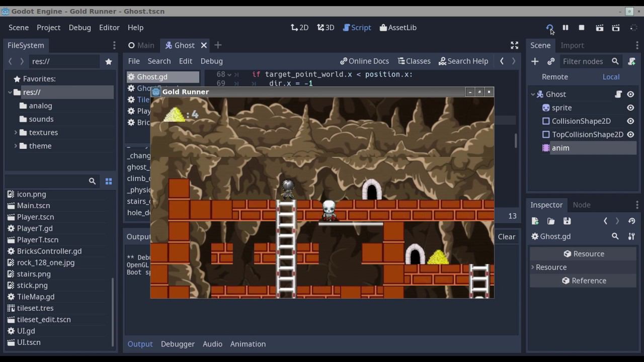Open the script icon beside the Ghost node
This screenshot has height=362, width=644.
(x=618, y=94)
